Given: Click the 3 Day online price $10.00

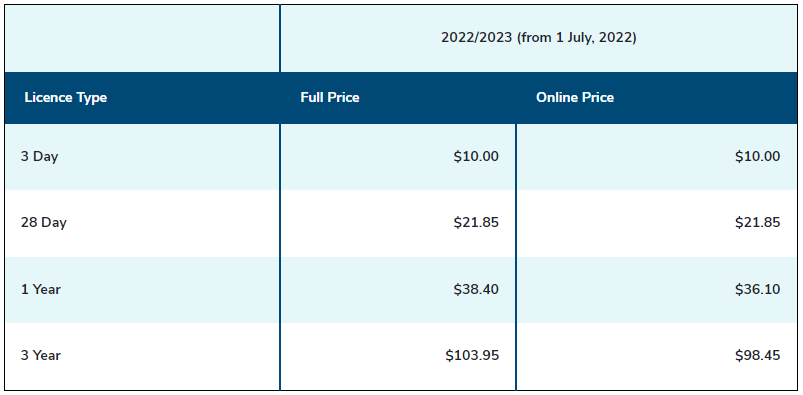Looking at the screenshot, I should (757, 156).
